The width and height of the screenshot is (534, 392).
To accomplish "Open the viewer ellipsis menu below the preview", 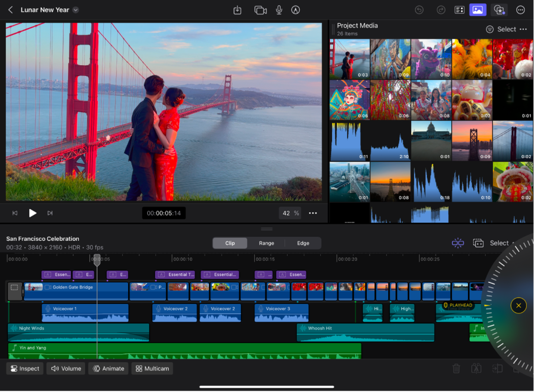I will click(x=313, y=213).
